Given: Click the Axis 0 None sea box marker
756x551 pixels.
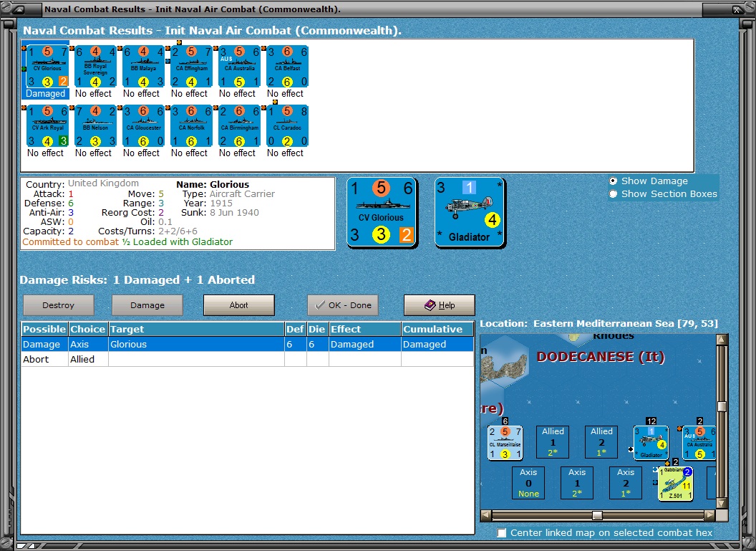Looking at the screenshot, I should coord(528,482).
